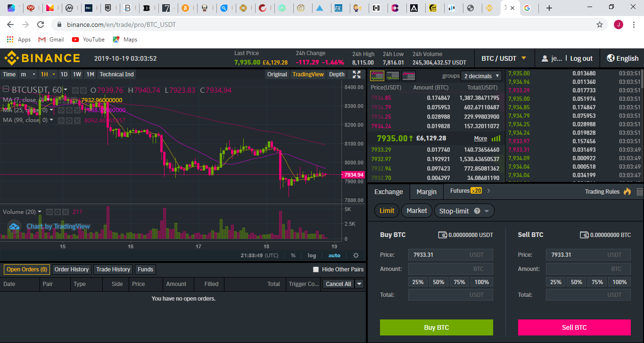Click the globe language icon
644x343 pixels.
611,58
